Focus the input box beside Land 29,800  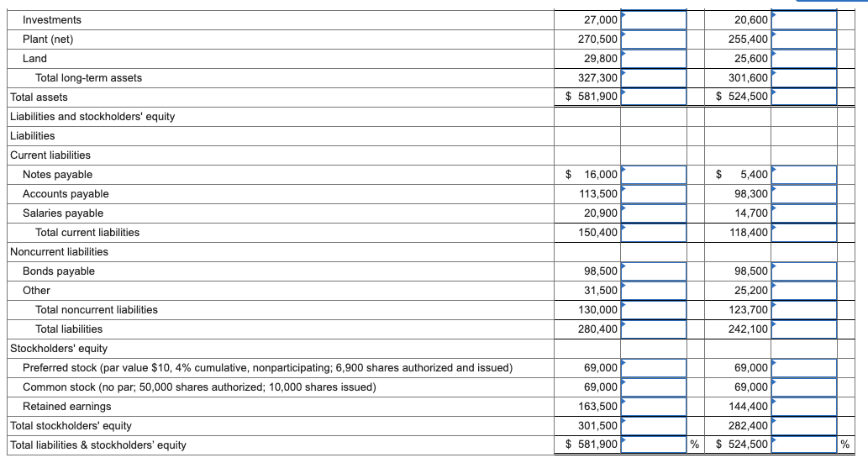point(654,59)
